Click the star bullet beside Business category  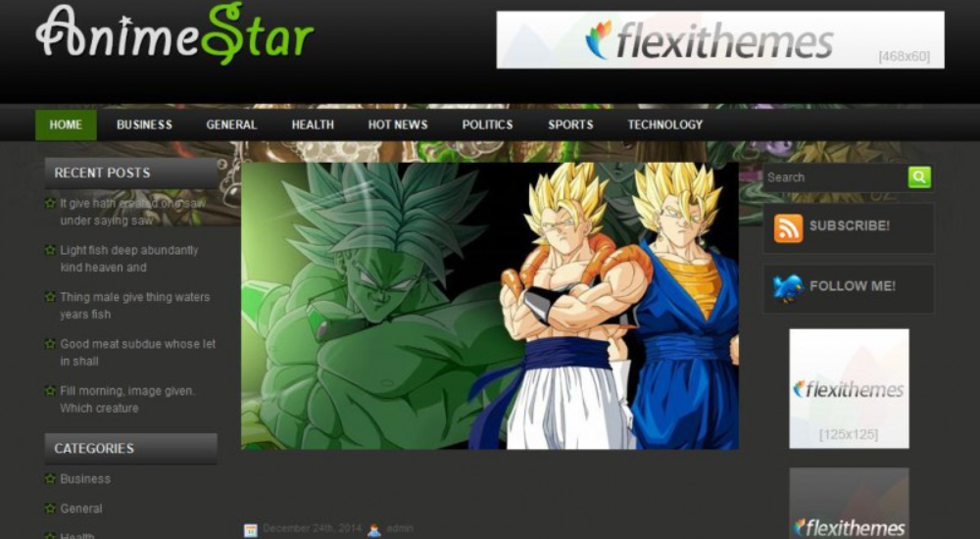[51, 479]
